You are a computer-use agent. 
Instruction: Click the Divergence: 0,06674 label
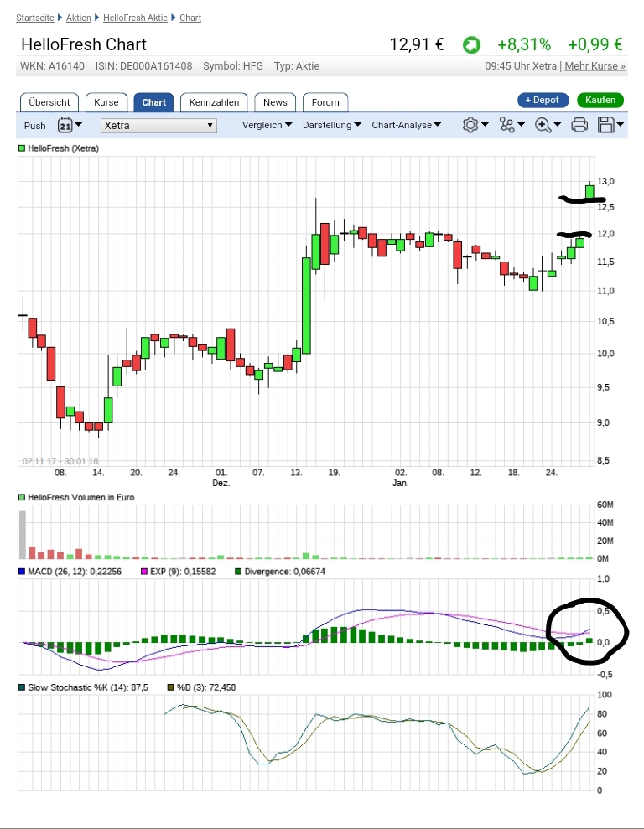point(285,572)
